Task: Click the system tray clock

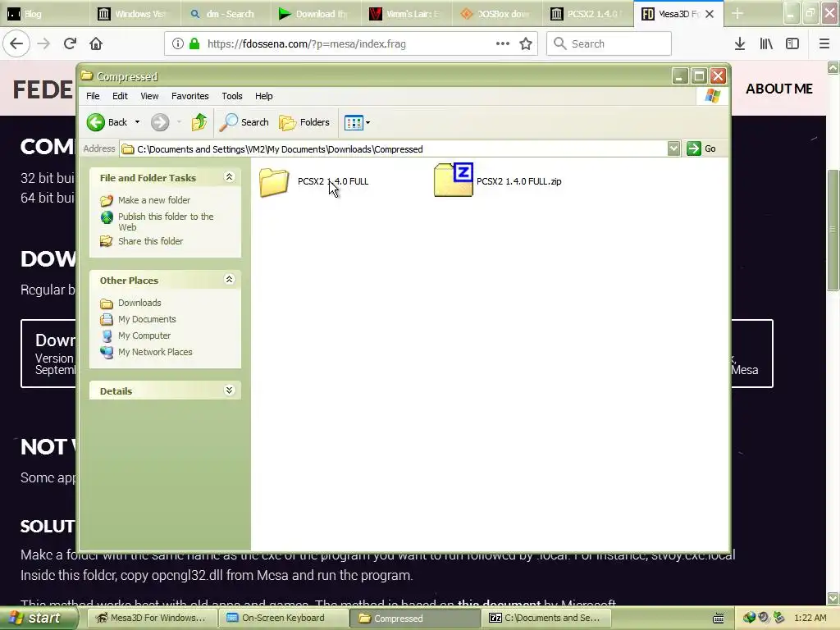Action: click(x=810, y=619)
